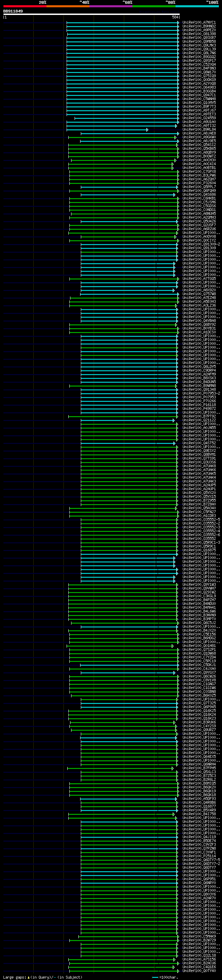Click the UniRef100_Q91309-2 hit label

pos(201,244)
